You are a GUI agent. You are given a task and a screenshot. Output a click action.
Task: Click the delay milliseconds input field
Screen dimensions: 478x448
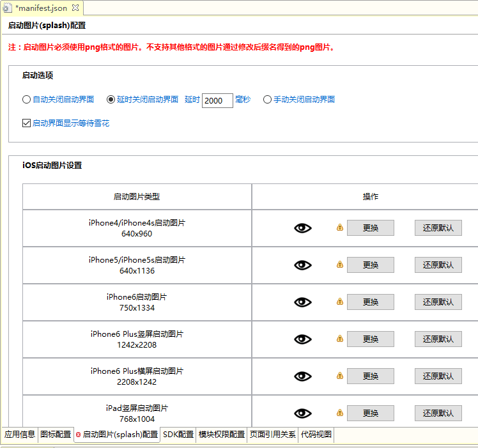217,100
